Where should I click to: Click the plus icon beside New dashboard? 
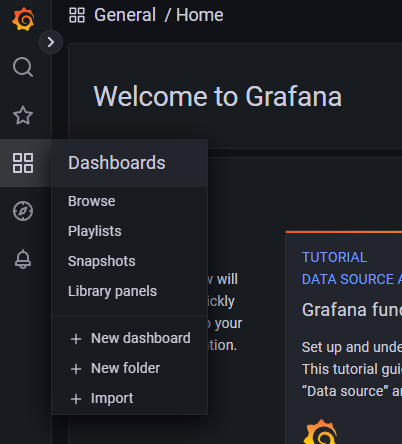point(76,339)
